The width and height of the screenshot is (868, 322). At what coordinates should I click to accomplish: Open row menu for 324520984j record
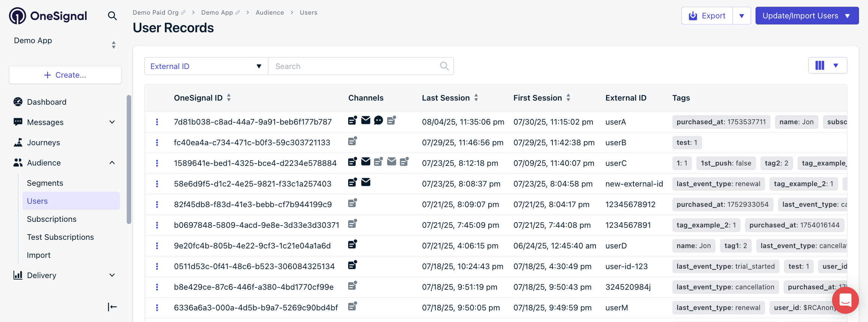(157, 287)
